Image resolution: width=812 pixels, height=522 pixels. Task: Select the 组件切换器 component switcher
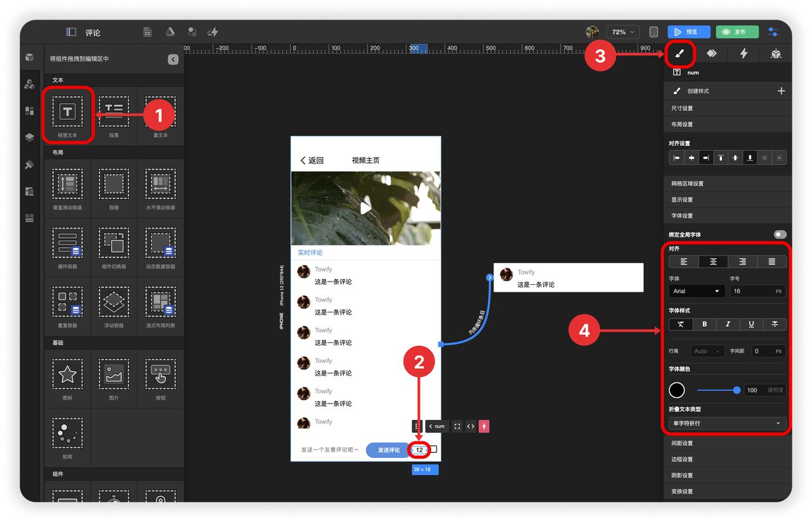point(114,247)
